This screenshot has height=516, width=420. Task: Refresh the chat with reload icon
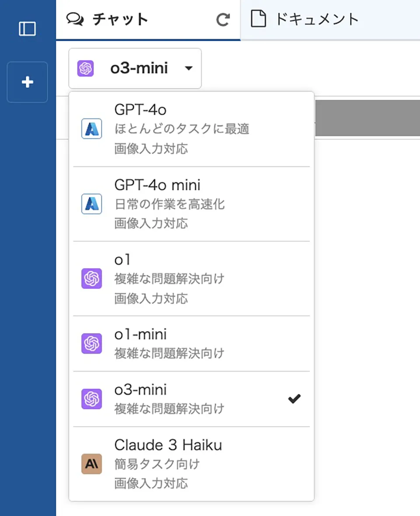click(223, 20)
